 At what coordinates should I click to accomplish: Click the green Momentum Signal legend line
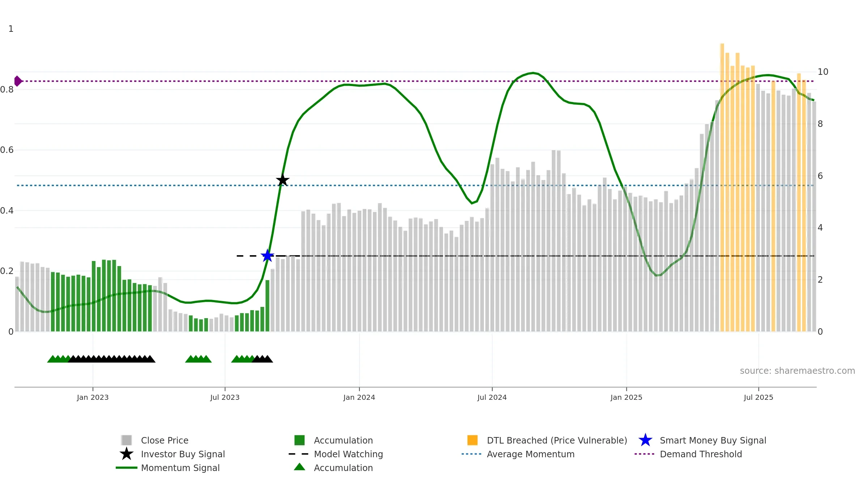127,467
